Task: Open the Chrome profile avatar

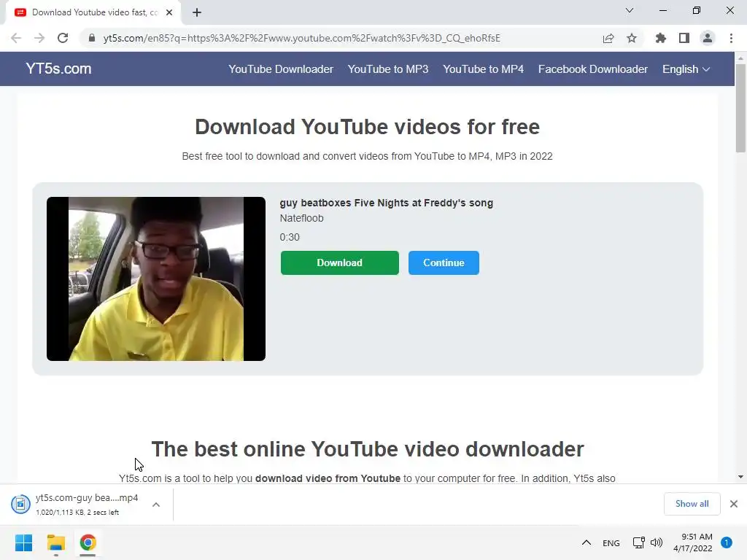Action: coord(708,38)
